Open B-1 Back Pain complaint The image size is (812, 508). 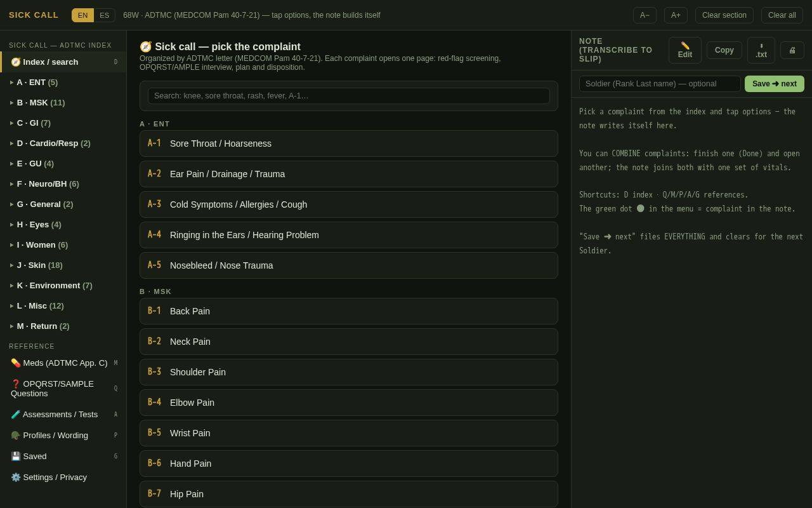pyautogui.click(x=349, y=311)
